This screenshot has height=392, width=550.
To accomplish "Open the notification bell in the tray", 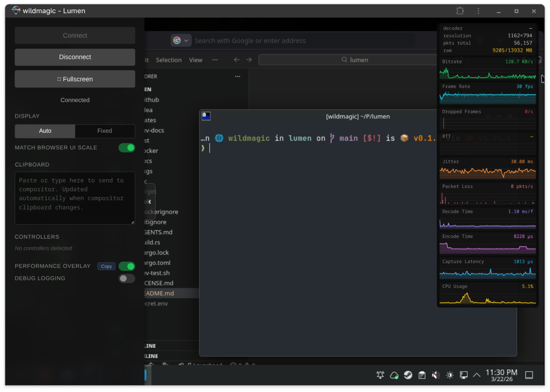I will tap(380, 375).
